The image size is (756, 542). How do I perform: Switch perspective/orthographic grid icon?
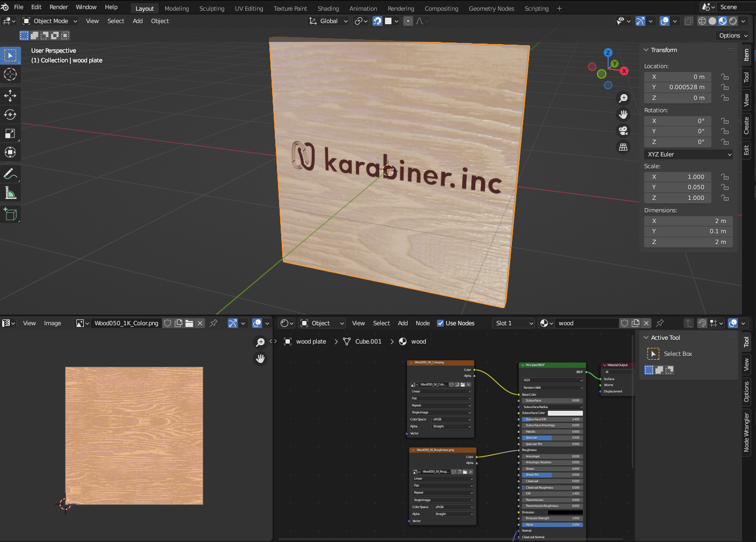[x=623, y=147]
